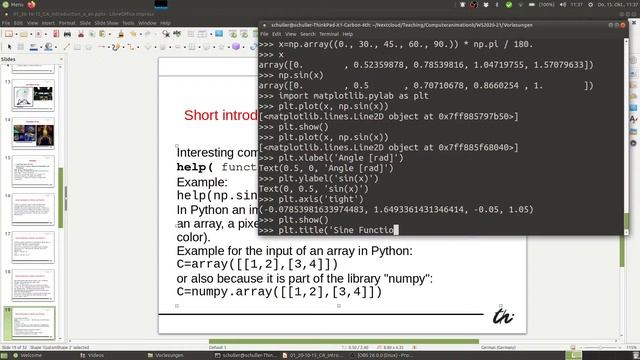Click the Find and Replace icon
640x360 pixels.
[166, 34]
